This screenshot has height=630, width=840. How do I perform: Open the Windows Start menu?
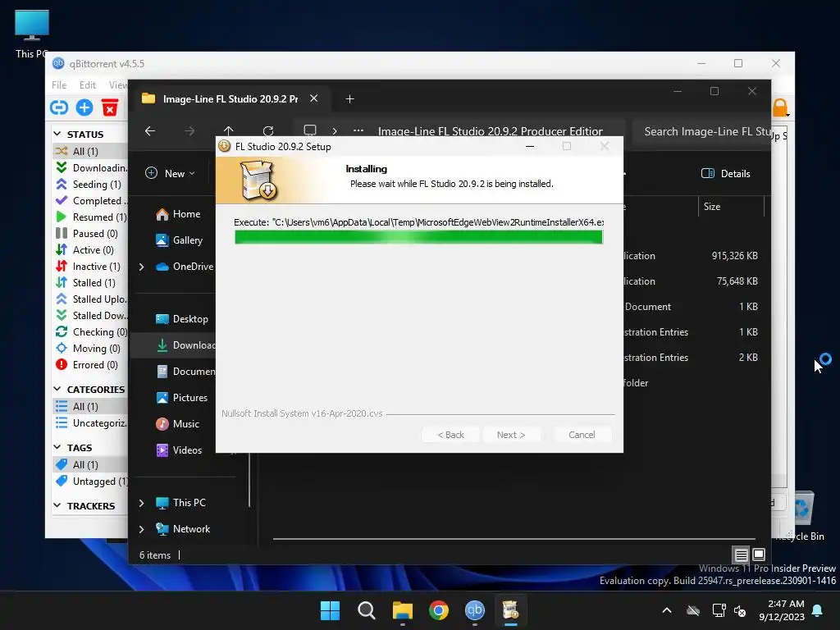(x=330, y=610)
